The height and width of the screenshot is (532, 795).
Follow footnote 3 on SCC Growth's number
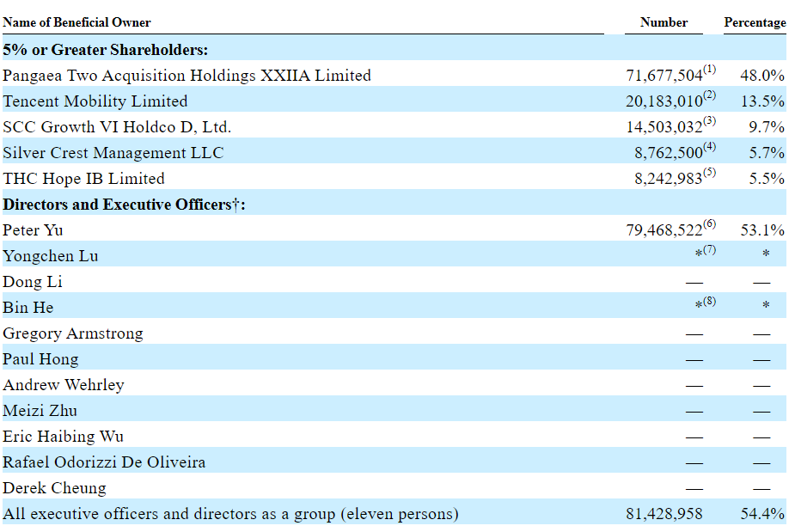[710, 121]
